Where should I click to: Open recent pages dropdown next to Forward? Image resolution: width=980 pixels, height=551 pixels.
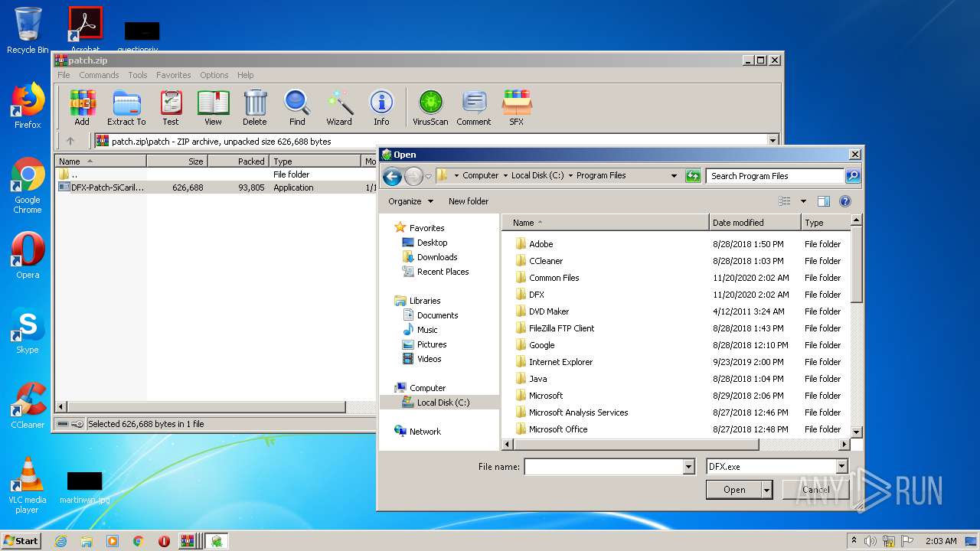[428, 177]
